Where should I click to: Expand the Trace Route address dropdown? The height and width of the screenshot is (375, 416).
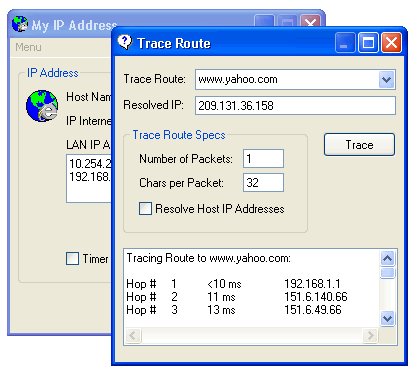(x=386, y=80)
